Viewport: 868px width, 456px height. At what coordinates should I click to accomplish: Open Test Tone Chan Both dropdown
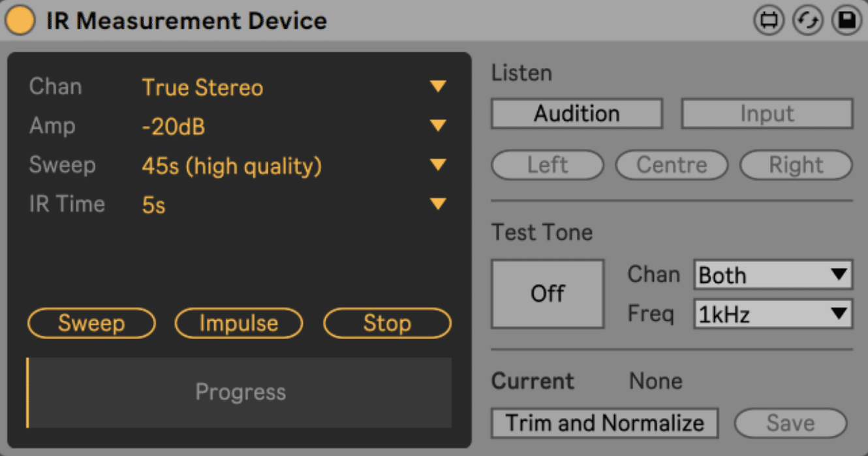point(773,275)
